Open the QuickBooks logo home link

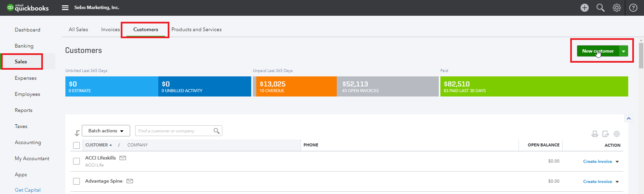[28, 8]
